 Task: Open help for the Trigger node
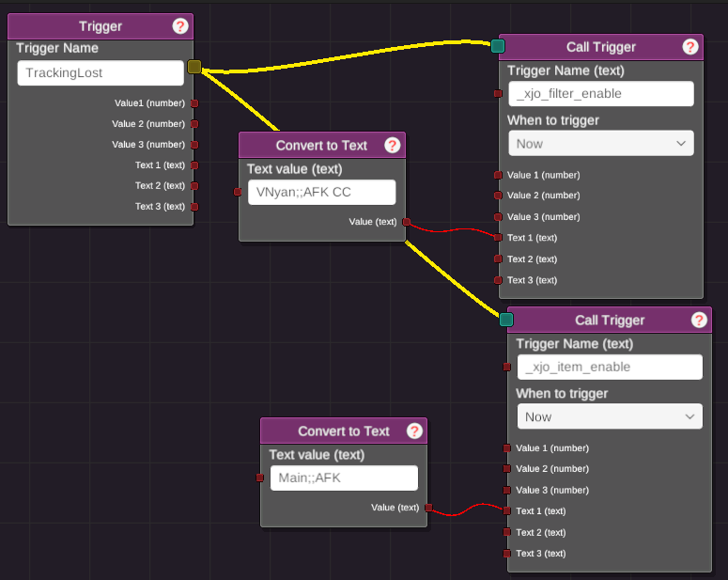pyautogui.click(x=180, y=26)
